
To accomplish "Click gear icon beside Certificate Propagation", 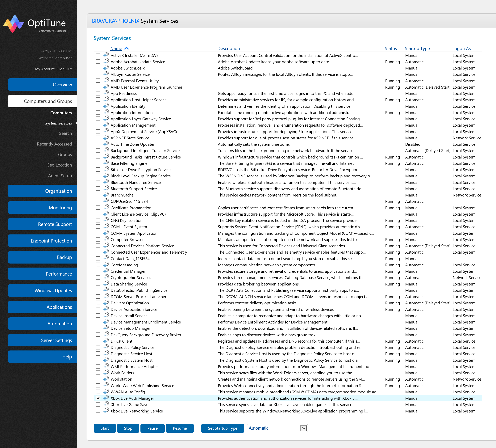I will (x=106, y=207).
